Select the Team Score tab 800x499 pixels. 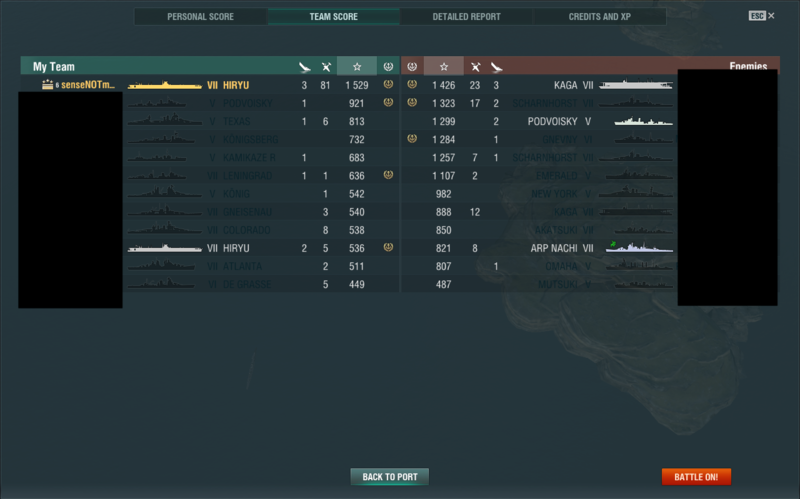point(334,16)
